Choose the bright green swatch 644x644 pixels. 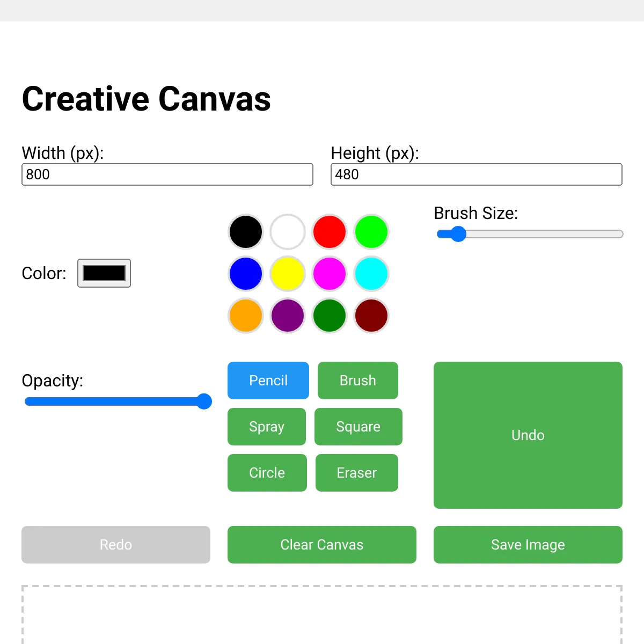tap(371, 232)
